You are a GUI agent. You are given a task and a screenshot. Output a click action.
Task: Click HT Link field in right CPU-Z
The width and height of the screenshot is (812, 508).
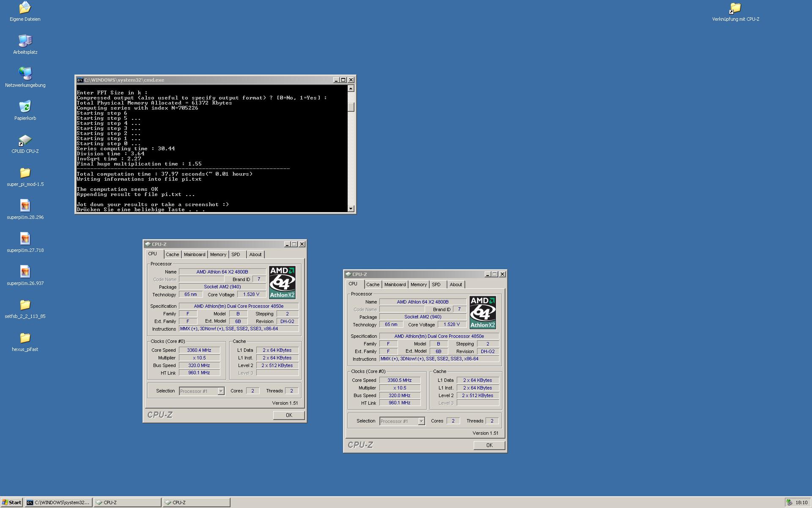point(400,403)
